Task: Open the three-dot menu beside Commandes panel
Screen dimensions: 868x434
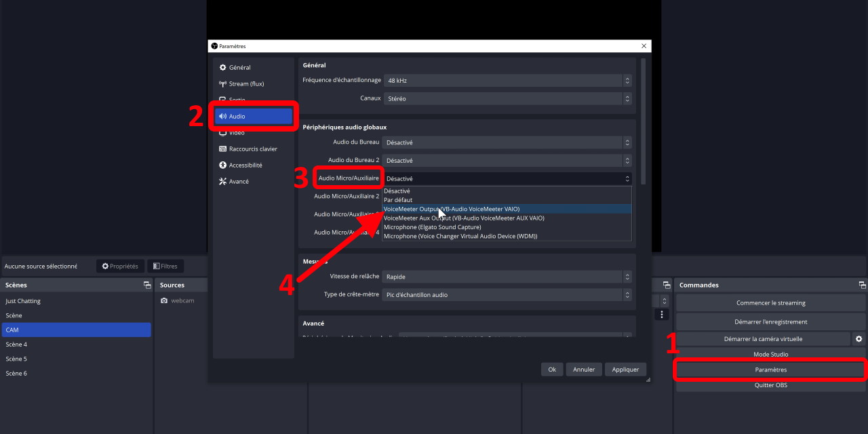Action: (662, 315)
